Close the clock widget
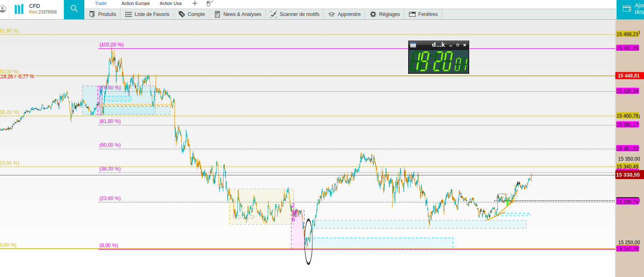Viewport: 644px width, 277px height. [x=465, y=45]
